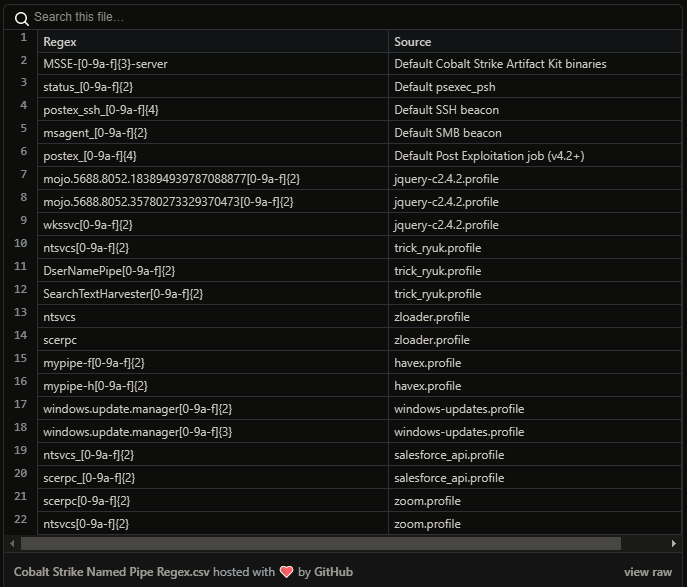Click cell 'postex_[0-9a-f]{4}'
687x587 pixels.
(x=213, y=156)
